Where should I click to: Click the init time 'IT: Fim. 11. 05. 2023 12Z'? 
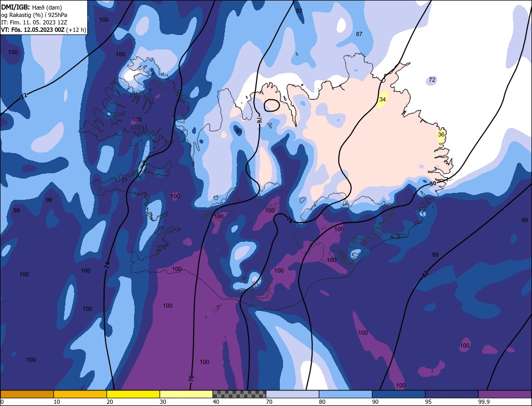[34, 22]
